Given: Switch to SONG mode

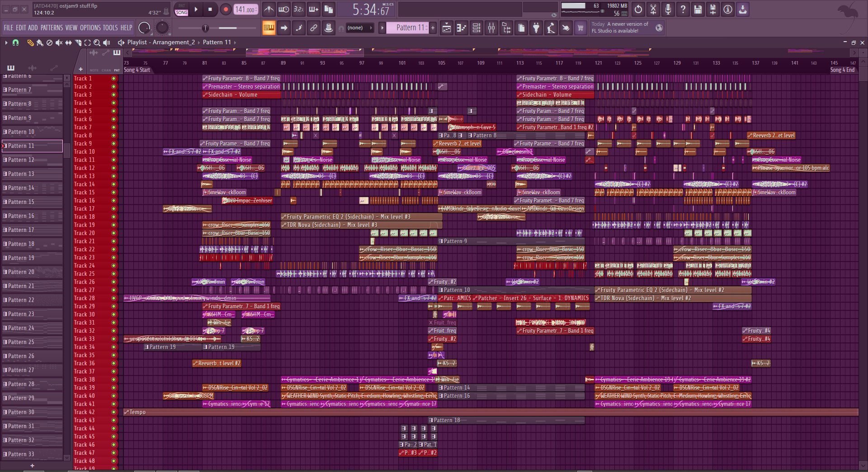Looking at the screenshot, I should tap(182, 12).
